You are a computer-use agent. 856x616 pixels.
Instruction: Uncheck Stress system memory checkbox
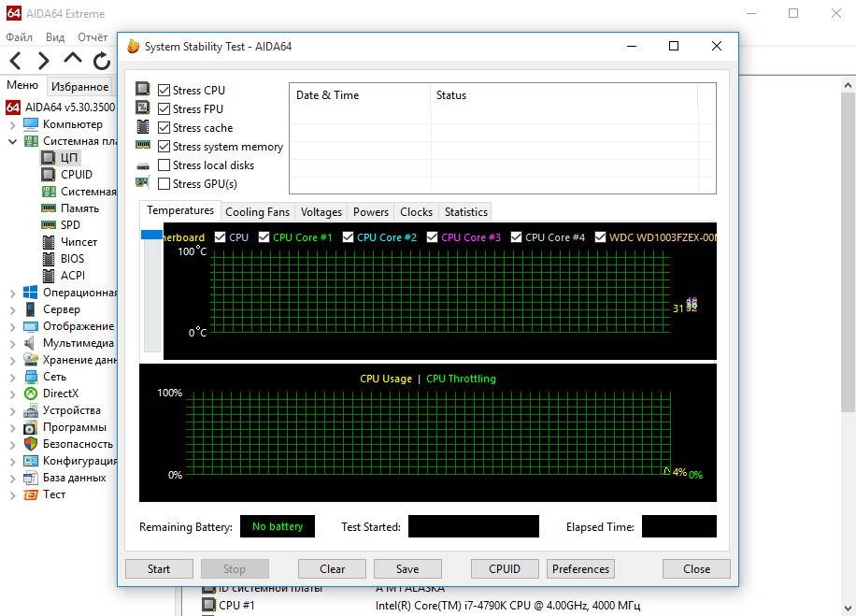pyautogui.click(x=164, y=147)
